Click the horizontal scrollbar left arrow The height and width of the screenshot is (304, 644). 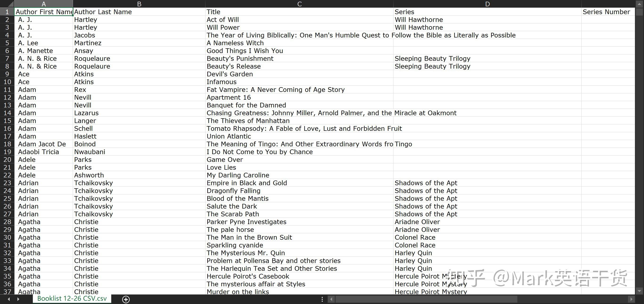click(x=331, y=299)
